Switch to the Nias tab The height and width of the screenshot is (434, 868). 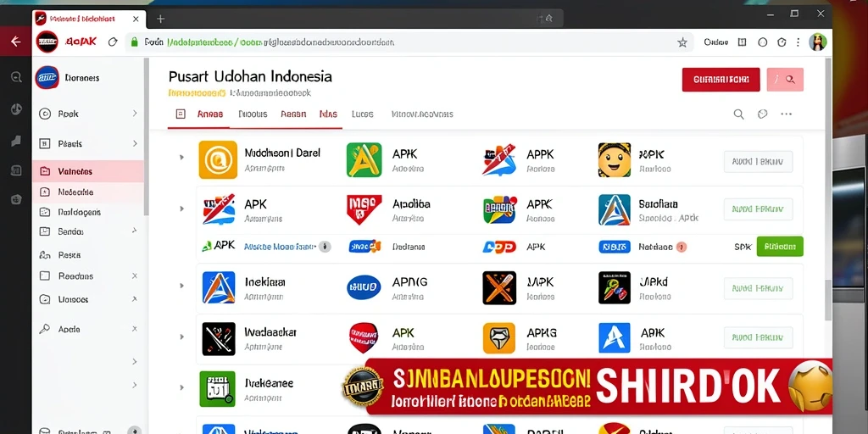tap(328, 114)
